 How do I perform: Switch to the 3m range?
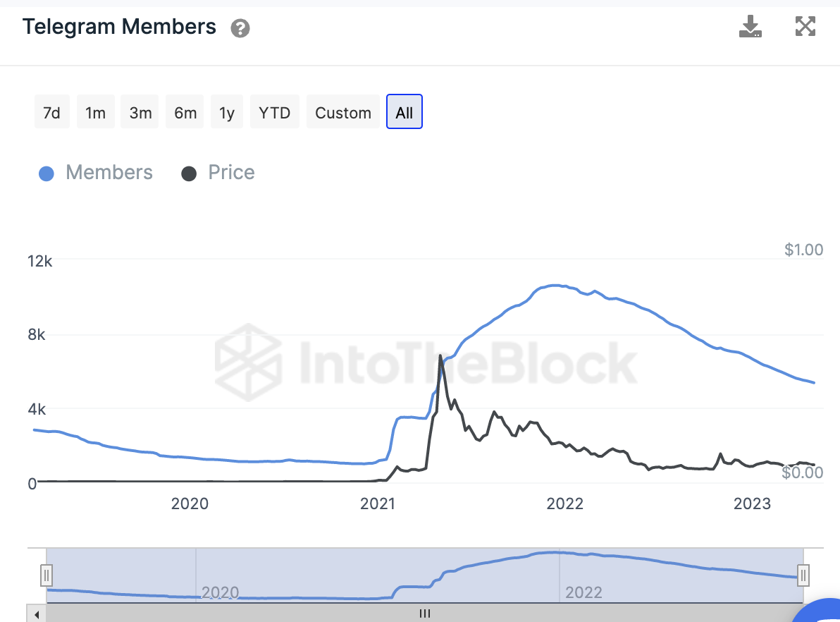click(x=140, y=113)
